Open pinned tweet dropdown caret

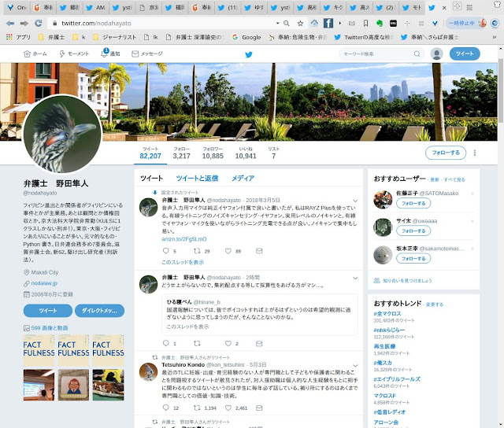point(355,201)
